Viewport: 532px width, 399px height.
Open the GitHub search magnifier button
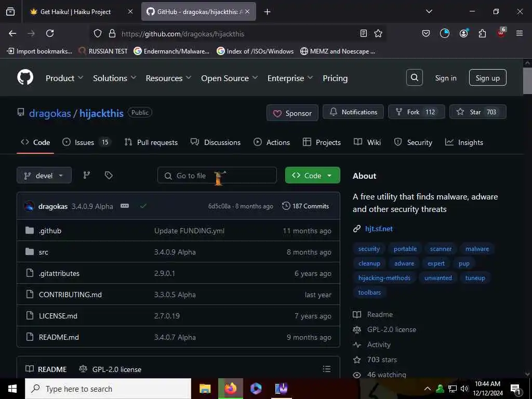click(414, 78)
